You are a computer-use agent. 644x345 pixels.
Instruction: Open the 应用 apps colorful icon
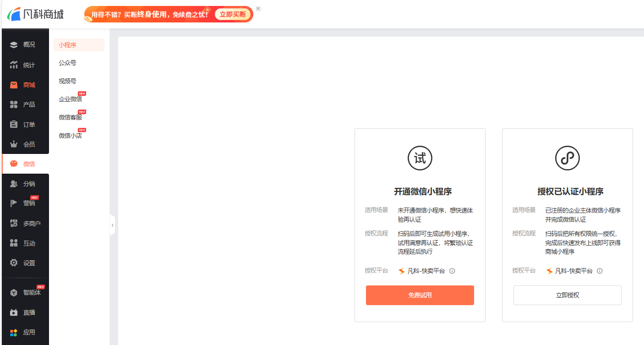click(x=14, y=332)
